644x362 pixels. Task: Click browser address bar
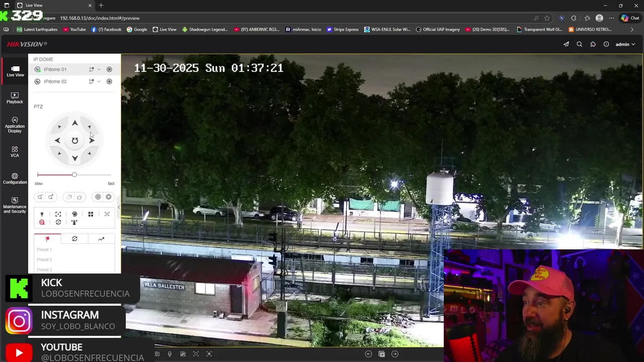click(x=292, y=18)
